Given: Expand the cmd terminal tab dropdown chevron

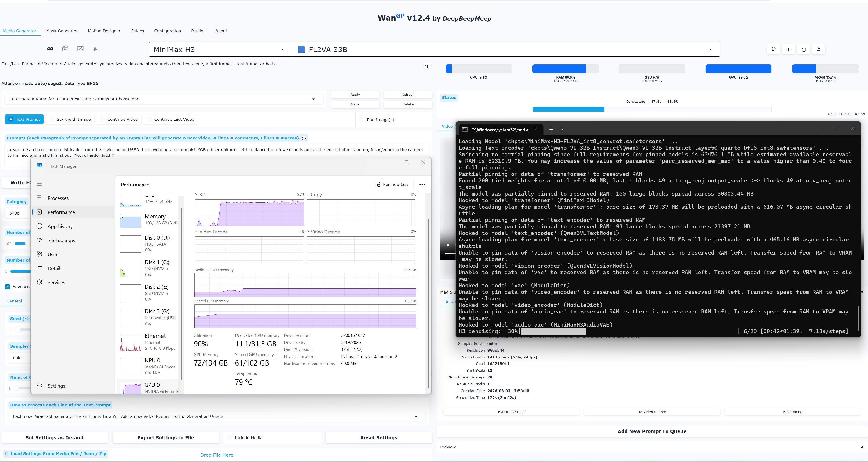Looking at the screenshot, I should coord(562,129).
